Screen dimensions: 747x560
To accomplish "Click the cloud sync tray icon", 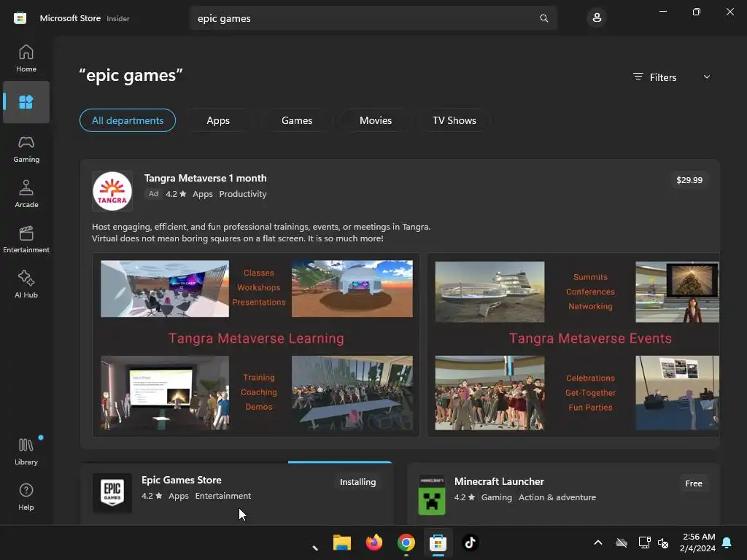I will pyautogui.click(x=622, y=542).
